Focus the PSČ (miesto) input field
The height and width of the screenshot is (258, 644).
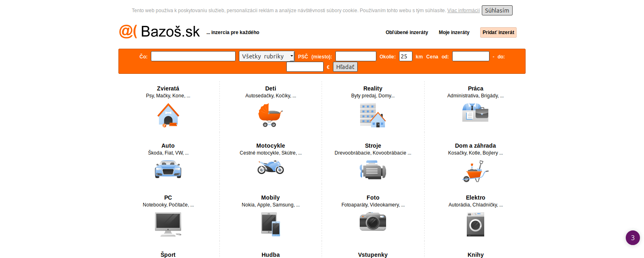[356, 56]
